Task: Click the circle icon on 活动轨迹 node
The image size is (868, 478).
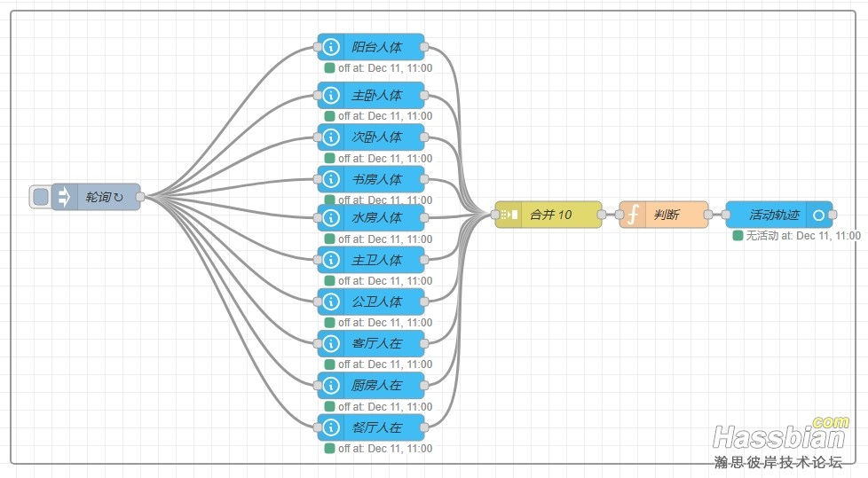Action: pos(818,215)
